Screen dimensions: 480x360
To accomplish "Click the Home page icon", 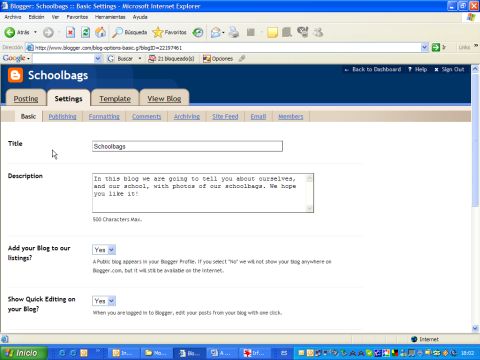I will click(x=101, y=32).
